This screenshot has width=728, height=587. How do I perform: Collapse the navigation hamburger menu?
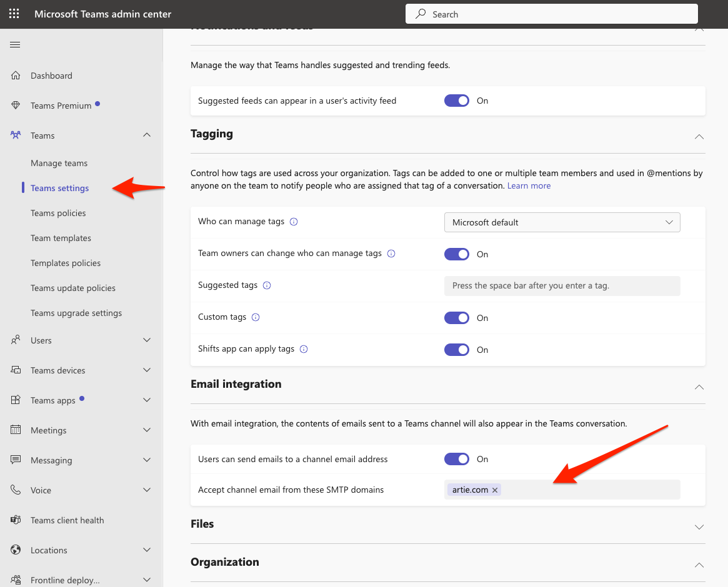click(15, 44)
